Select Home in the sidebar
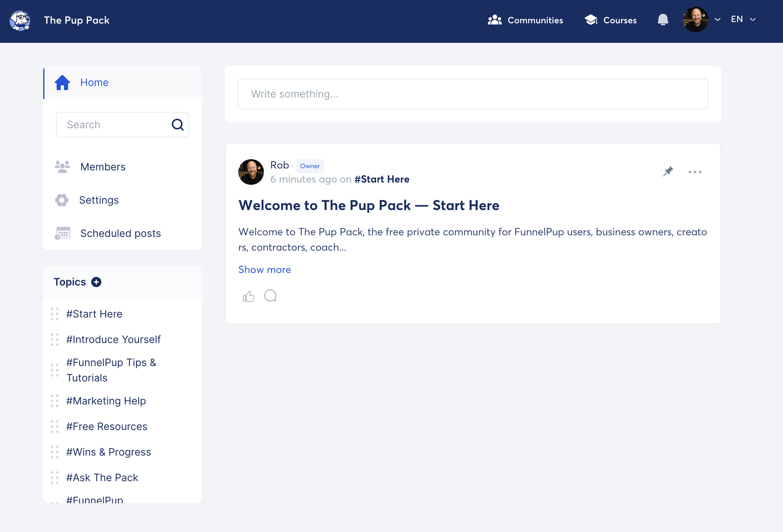Viewport: 783px width, 532px height. tap(123, 82)
